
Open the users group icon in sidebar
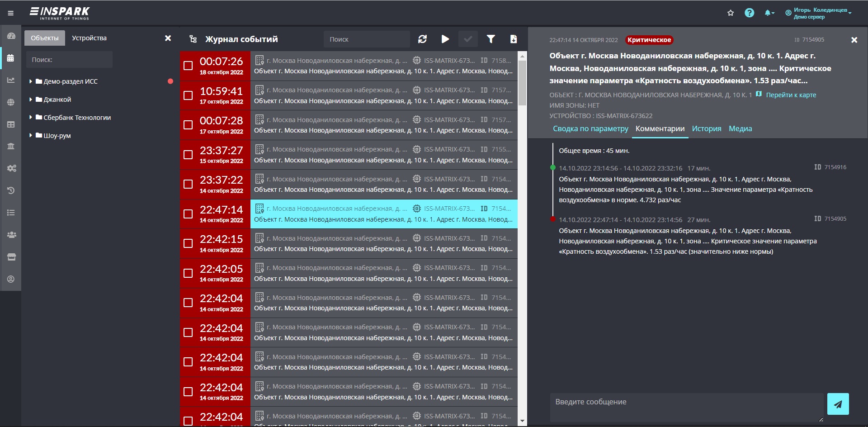click(11, 235)
